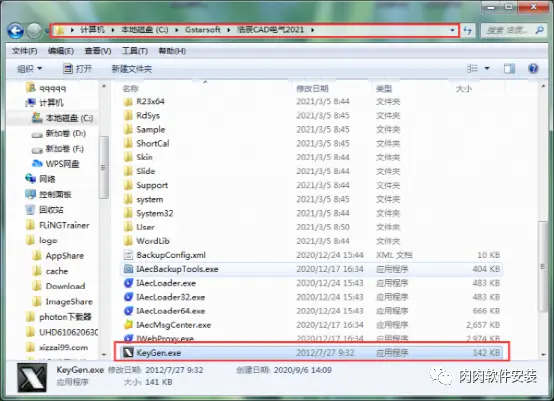Click the R23x64 folder icon

[x=128, y=102]
